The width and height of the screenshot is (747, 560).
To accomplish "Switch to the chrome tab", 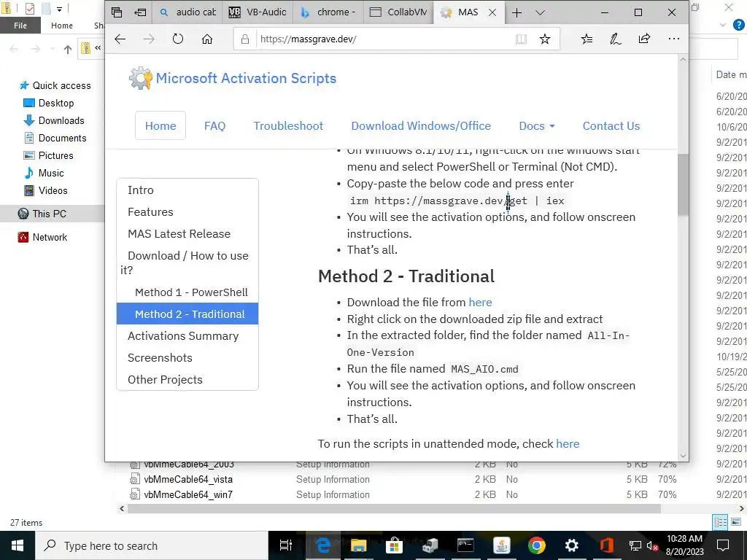I will 328,12.
